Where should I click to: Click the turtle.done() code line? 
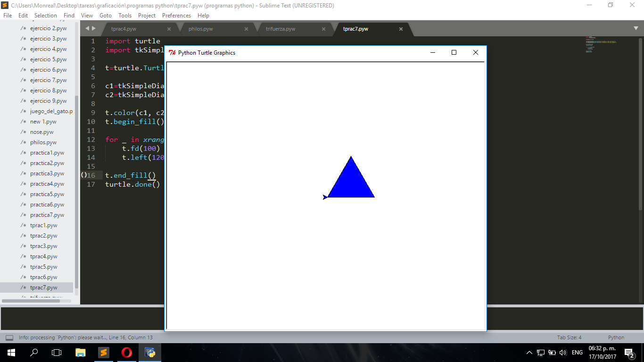pos(132,184)
